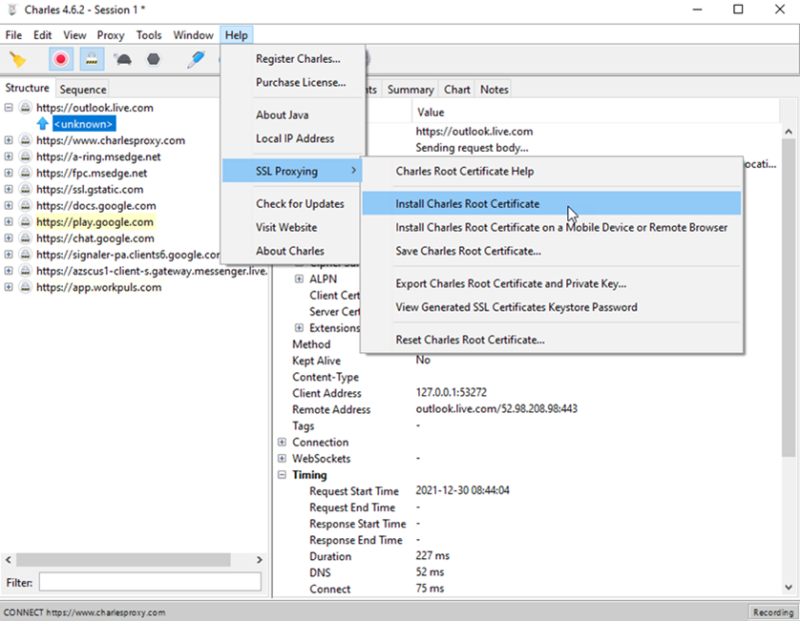This screenshot has height=621, width=800.
Task: Click the Filter text field
Action: [150, 582]
